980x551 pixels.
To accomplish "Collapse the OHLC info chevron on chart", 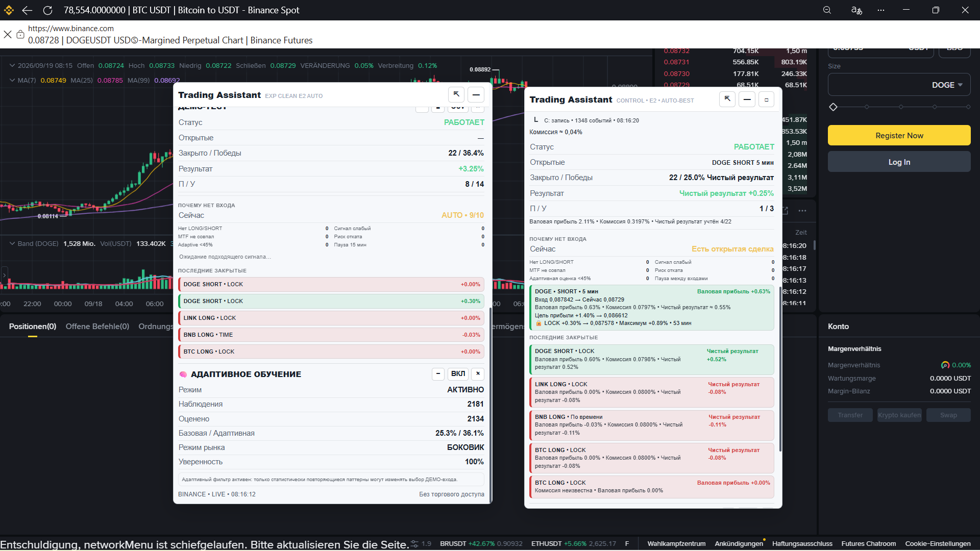I will pyautogui.click(x=12, y=66).
